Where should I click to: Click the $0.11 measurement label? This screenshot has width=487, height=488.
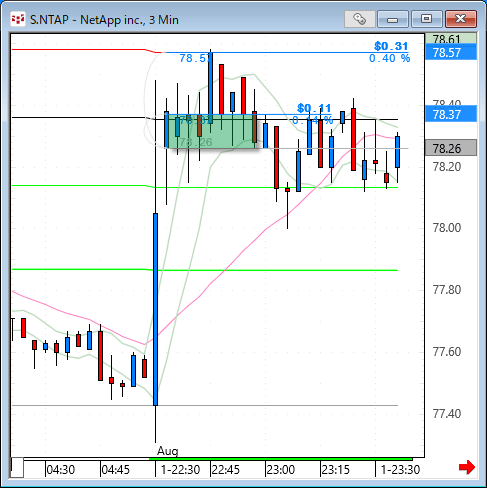314,108
